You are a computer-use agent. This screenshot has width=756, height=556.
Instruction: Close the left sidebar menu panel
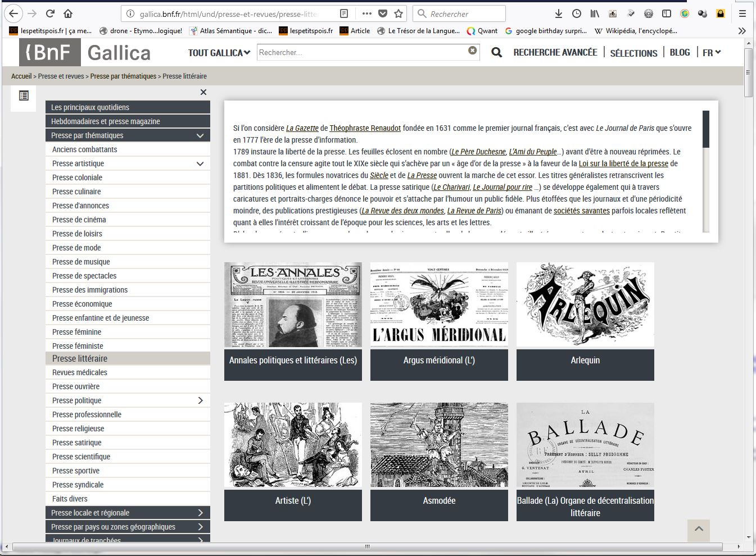coord(203,92)
